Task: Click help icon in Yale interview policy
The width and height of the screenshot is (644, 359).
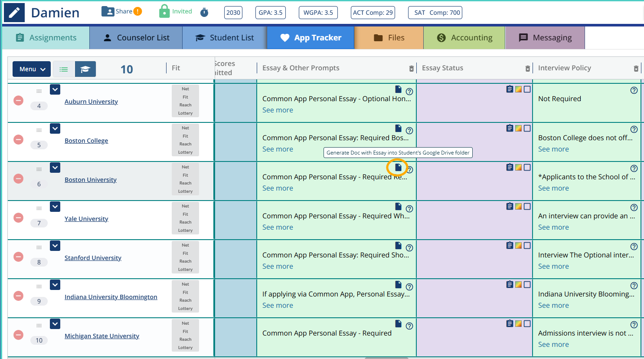Action: (x=634, y=207)
